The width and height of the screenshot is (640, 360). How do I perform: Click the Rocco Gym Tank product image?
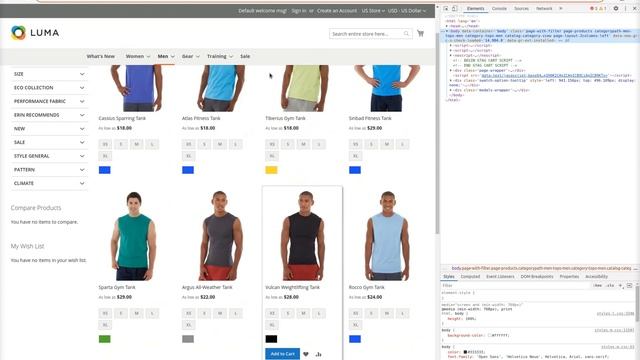point(386,236)
